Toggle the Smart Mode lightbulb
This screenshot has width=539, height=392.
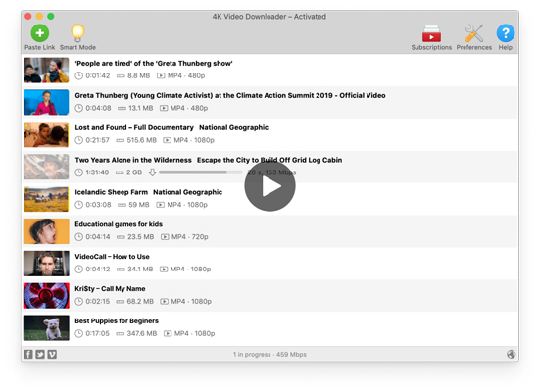tap(77, 33)
